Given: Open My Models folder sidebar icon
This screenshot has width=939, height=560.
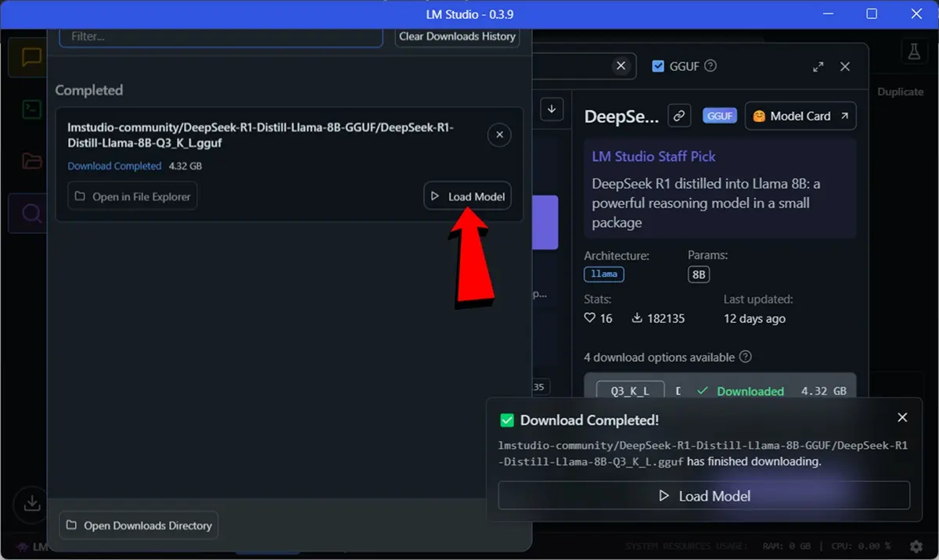Looking at the screenshot, I should tap(31, 162).
